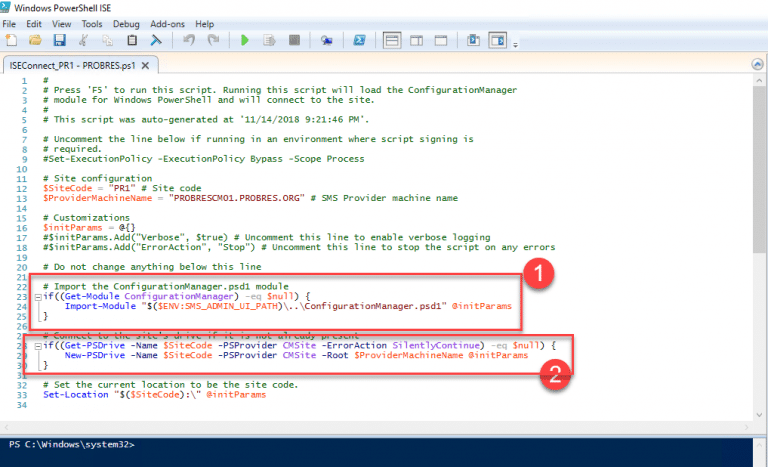Image resolution: width=768 pixels, height=467 pixels.
Task: Select the ISEConnect_PR1 - PROBRES.ps1 tab
Action: point(70,65)
